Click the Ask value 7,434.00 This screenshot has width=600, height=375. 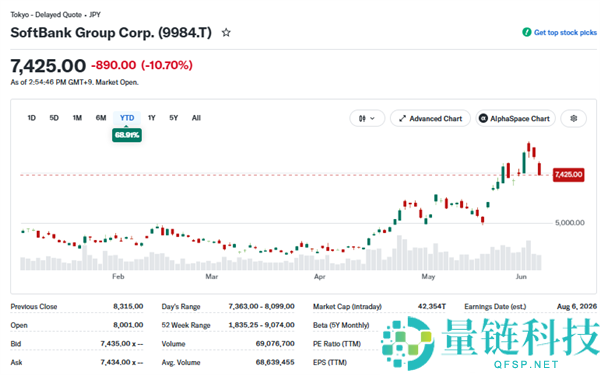[122, 362]
